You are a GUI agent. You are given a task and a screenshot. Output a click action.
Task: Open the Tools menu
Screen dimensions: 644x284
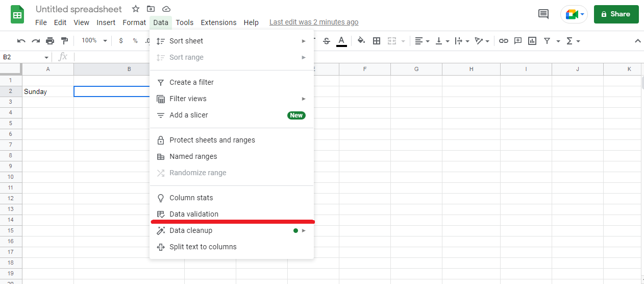click(185, 22)
